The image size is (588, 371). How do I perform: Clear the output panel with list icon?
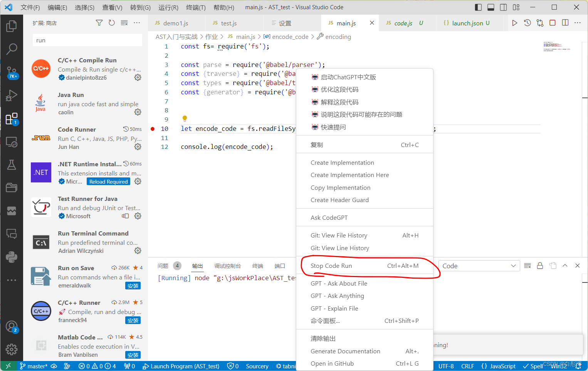528,266
